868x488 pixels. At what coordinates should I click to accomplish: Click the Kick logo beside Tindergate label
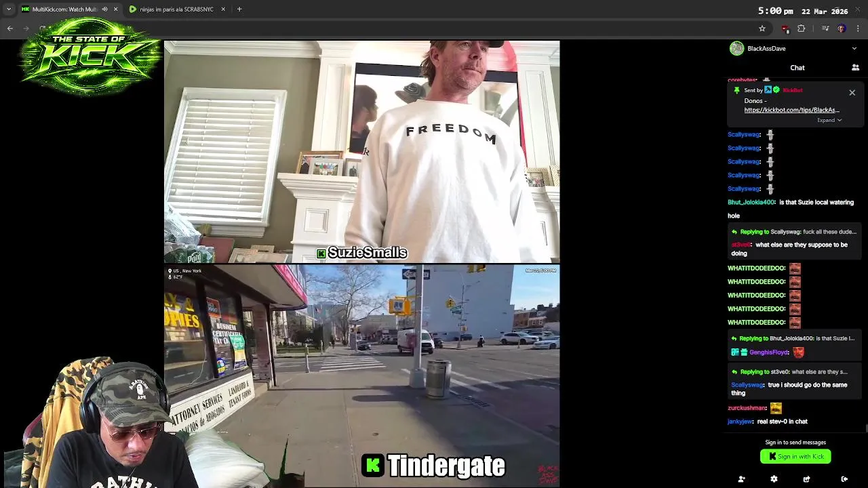pos(373,466)
